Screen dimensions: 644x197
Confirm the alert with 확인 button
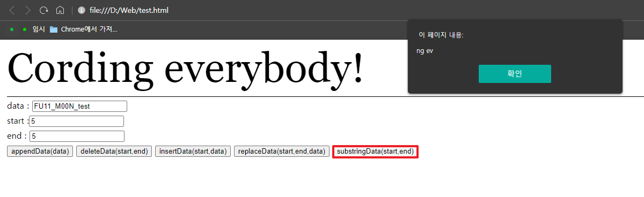click(515, 74)
